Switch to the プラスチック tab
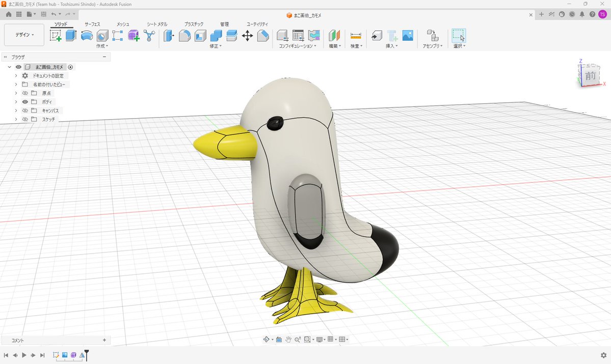This screenshot has height=364, width=611. tap(194, 24)
